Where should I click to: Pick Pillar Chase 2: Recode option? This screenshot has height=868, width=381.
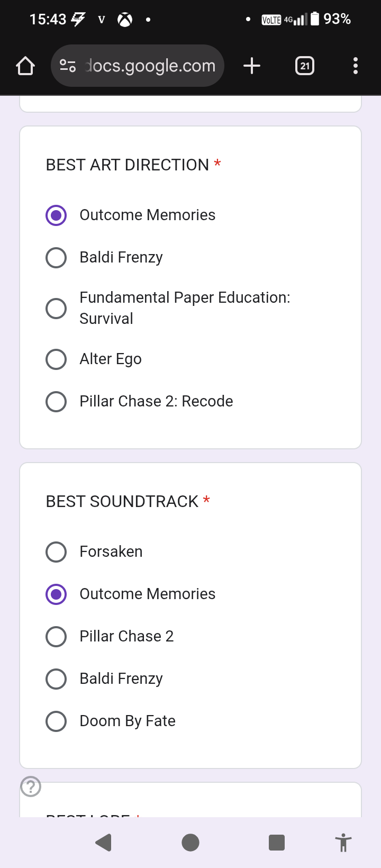(x=56, y=402)
